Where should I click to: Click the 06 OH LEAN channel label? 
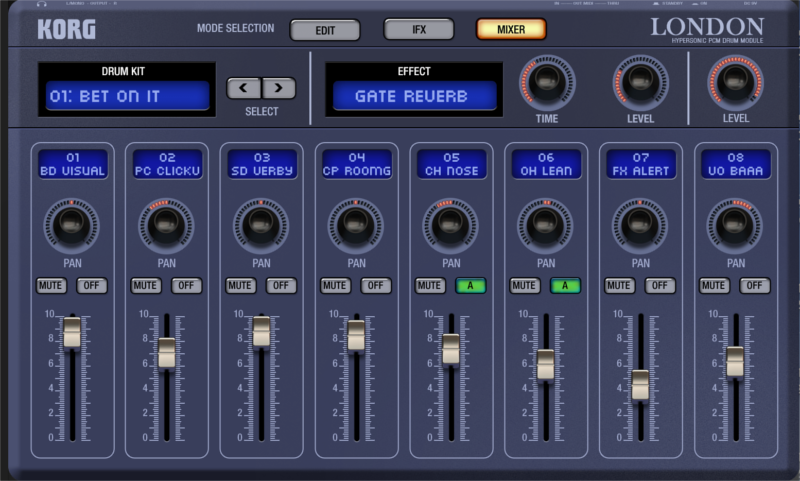click(x=546, y=164)
